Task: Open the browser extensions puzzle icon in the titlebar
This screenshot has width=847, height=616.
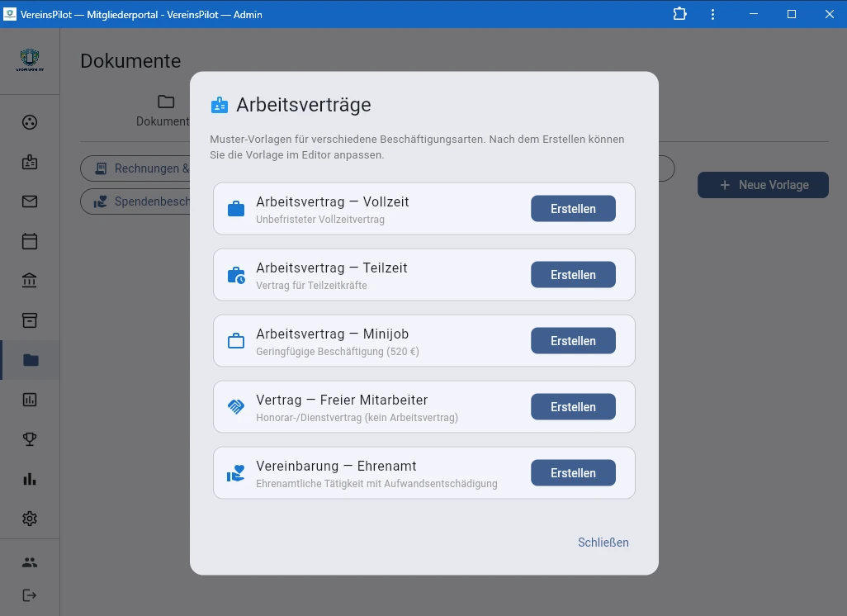Action: click(679, 14)
